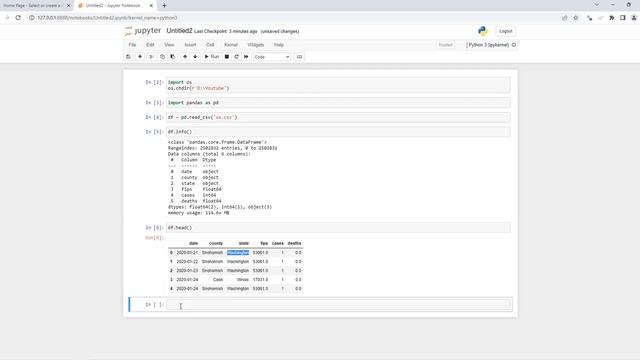Click the 2020-01-22 date cell
The image size is (640, 360).
tap(187, 262)
